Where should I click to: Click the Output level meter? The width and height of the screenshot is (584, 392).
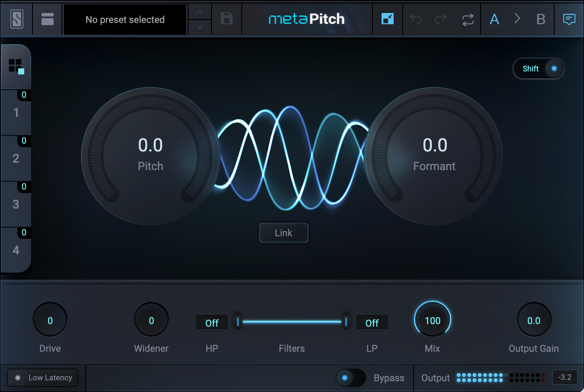501,378
